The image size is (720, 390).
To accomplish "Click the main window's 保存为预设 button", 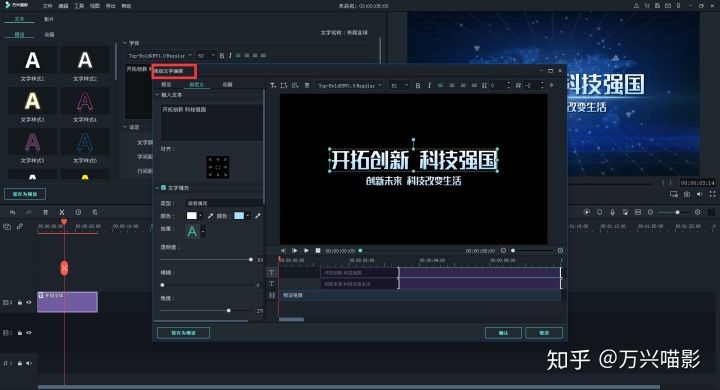I will (25, 194).
